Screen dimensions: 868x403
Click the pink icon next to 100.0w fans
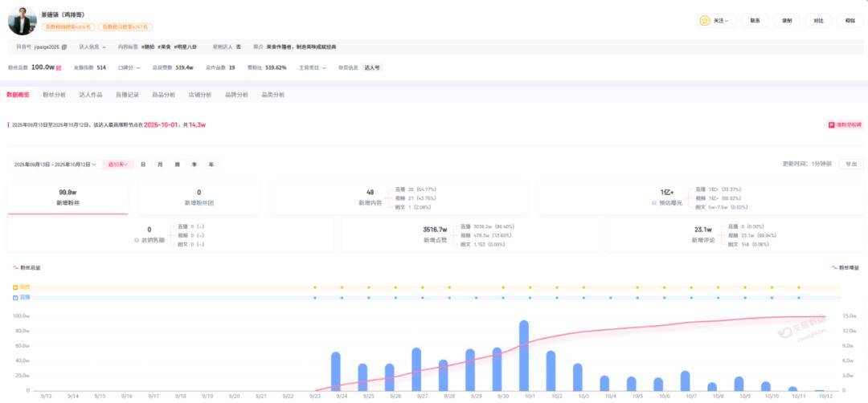click(59, 68)
